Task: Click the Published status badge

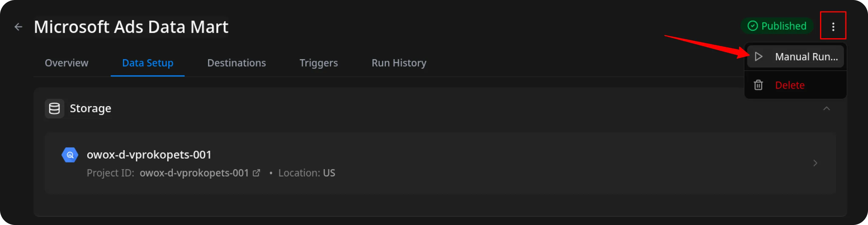Action: 777,26
